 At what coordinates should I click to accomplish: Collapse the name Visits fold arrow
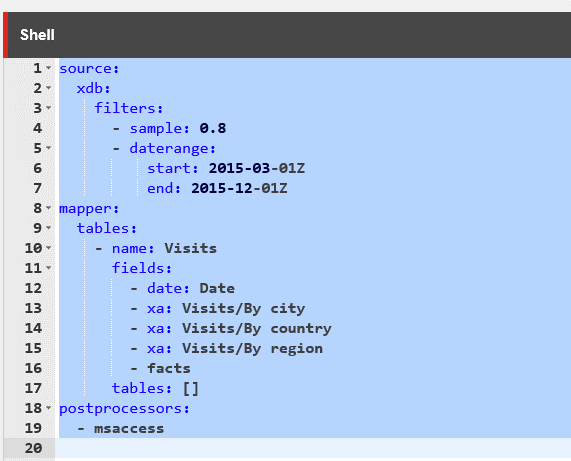(x=48, y=248)
